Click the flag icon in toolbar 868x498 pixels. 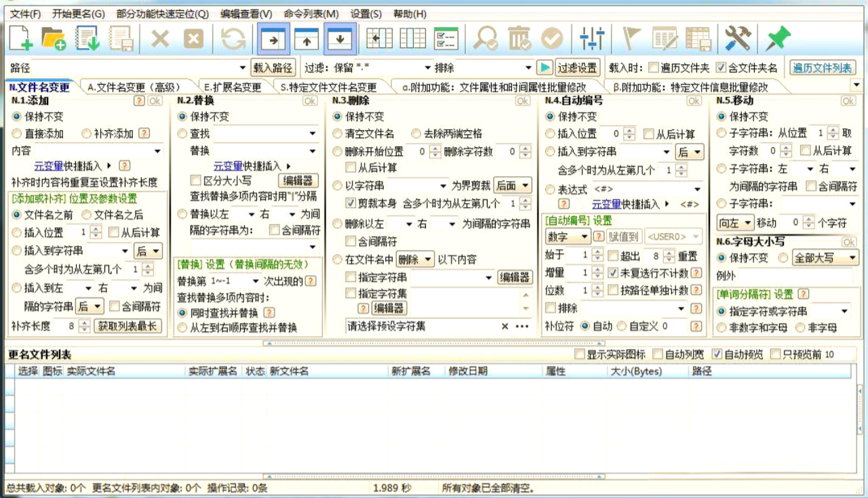point(632,39)
